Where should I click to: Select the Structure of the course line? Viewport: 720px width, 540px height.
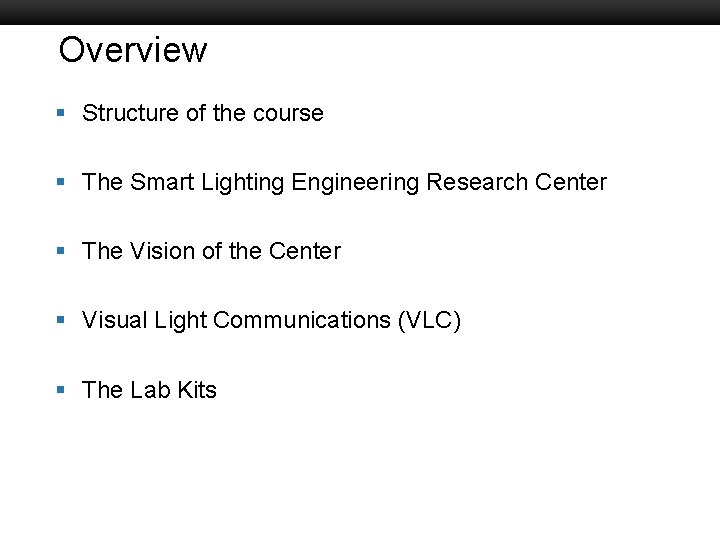tap(202, 113)
